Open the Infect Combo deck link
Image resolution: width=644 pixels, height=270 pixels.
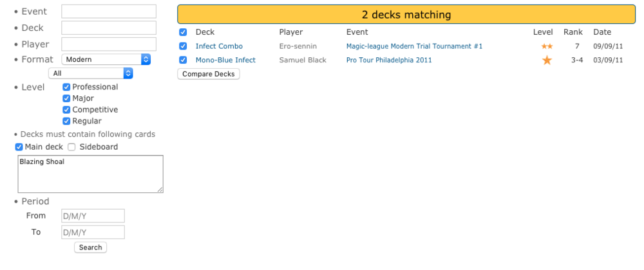pos(219,46)
